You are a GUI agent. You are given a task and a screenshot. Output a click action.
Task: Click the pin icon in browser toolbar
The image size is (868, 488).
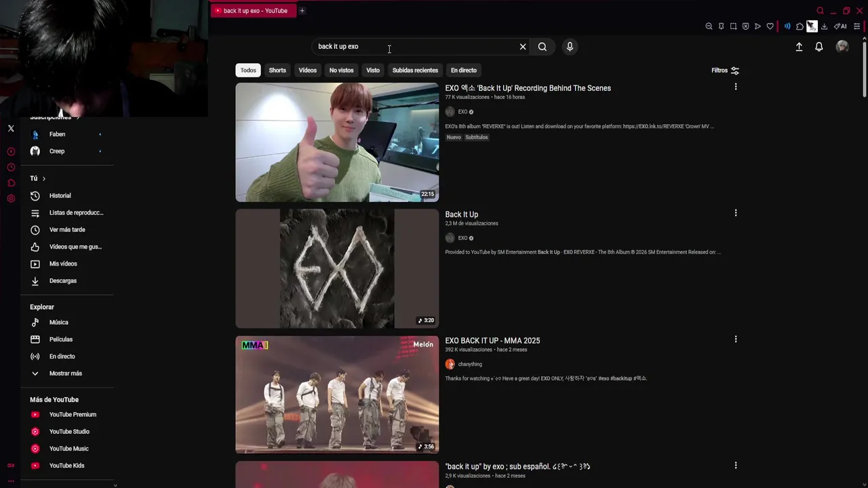(721, 26)
